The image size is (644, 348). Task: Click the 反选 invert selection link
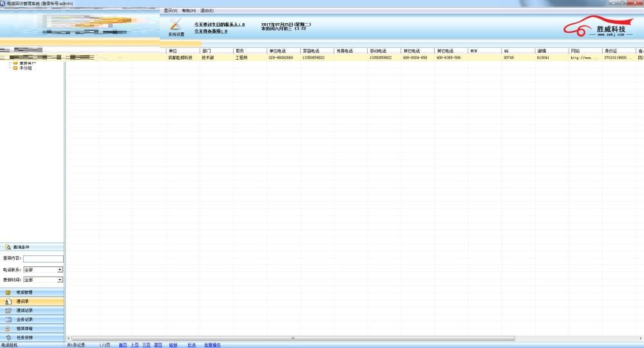[x=191, y=345]
